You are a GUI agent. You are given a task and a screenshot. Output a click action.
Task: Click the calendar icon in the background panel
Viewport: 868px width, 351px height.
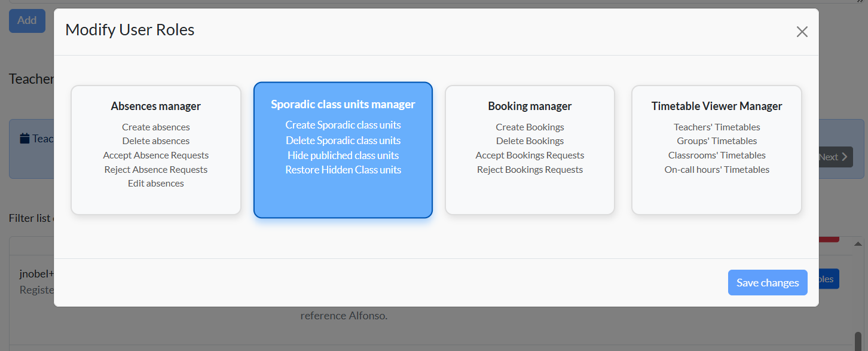click(x=25, y=139)
